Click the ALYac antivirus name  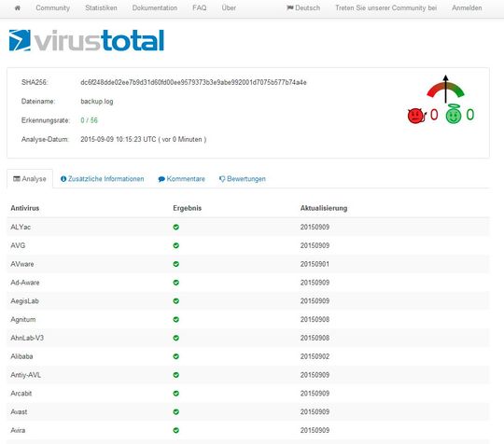point(21,228)
